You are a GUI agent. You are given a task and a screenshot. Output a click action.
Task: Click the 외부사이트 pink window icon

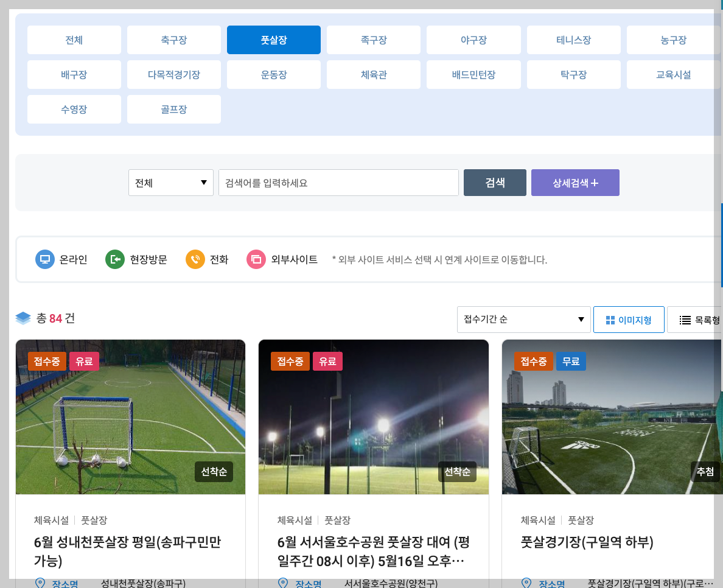256,259
